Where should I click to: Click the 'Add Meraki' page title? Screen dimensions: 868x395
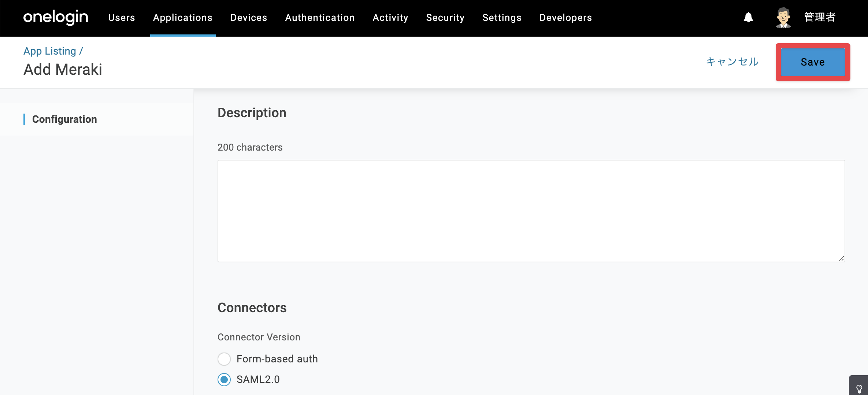pyautogui.click(x=63, y=69)
